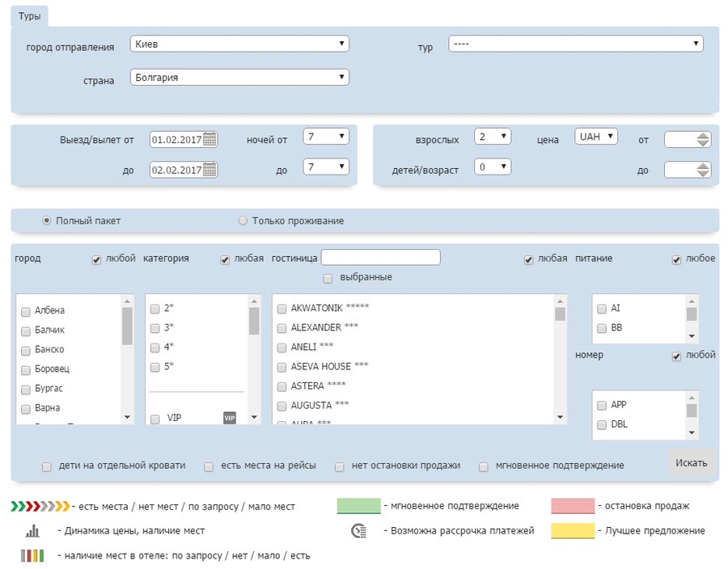Enable дети на отдельной кровати option
The width and height of the screenshot is (728, 569).
point(47,467)
